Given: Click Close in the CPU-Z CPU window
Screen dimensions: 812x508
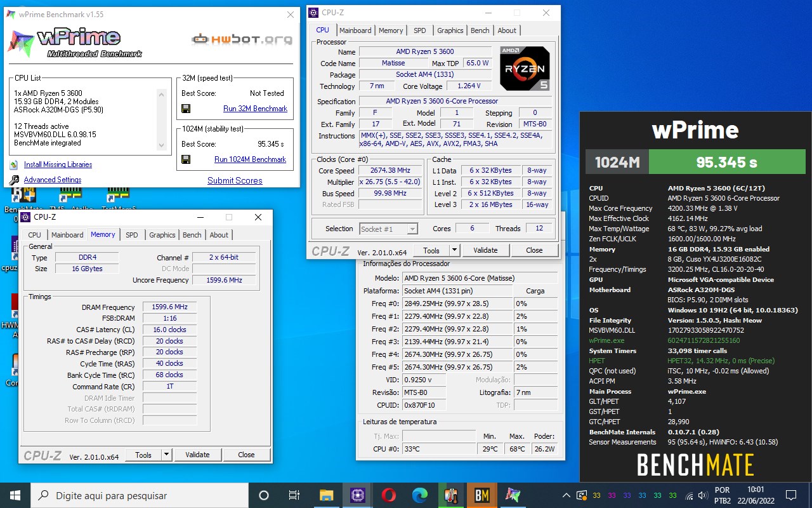Looking at the screenshot, I should pyautogui.click(x=534, y=250).
